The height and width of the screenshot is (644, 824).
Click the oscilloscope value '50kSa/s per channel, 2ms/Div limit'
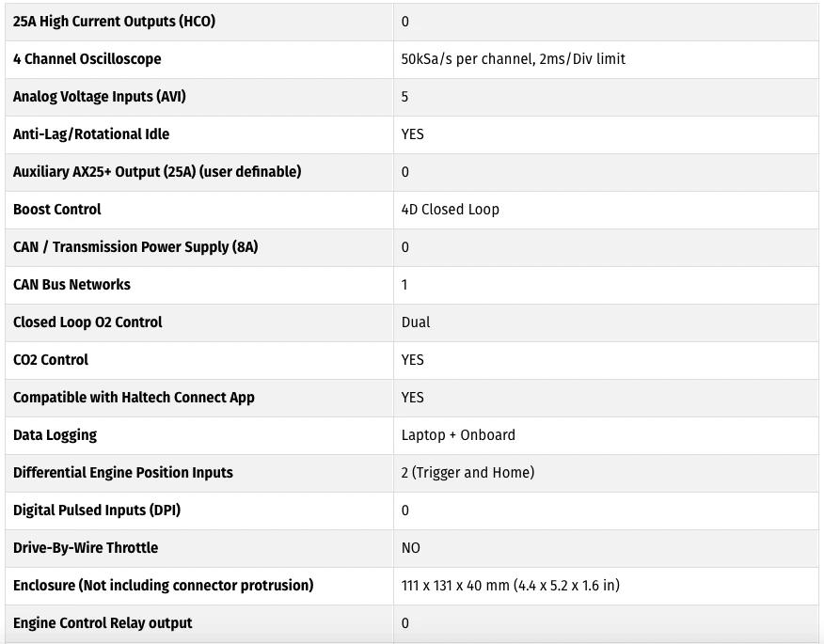(x=513, y=59)
